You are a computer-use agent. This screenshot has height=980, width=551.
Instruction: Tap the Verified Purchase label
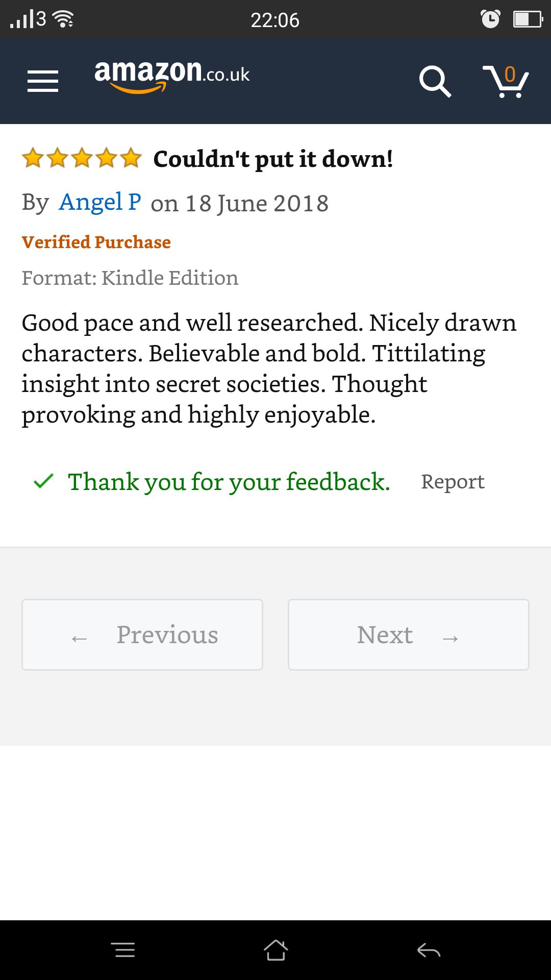click(96, 242)
